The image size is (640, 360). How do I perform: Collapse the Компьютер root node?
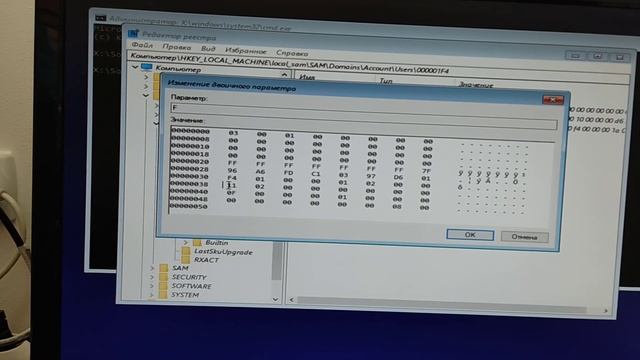tap(135, 67)
